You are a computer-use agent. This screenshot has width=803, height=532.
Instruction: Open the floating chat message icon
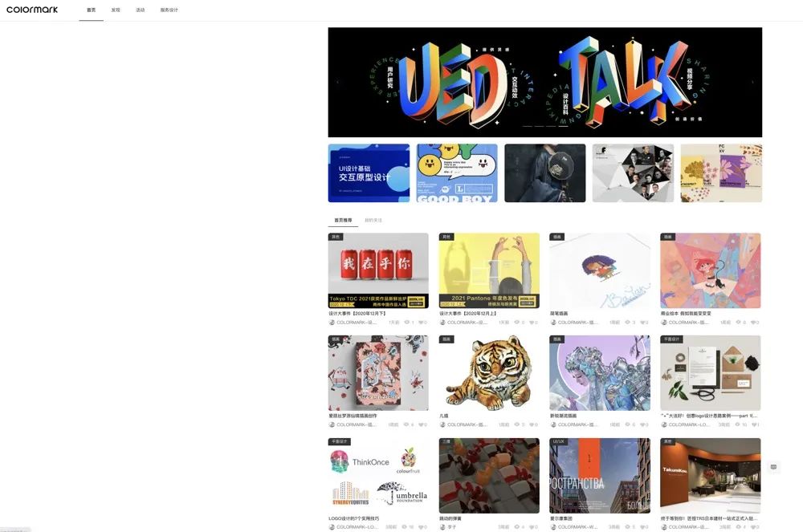pos(773,466)
